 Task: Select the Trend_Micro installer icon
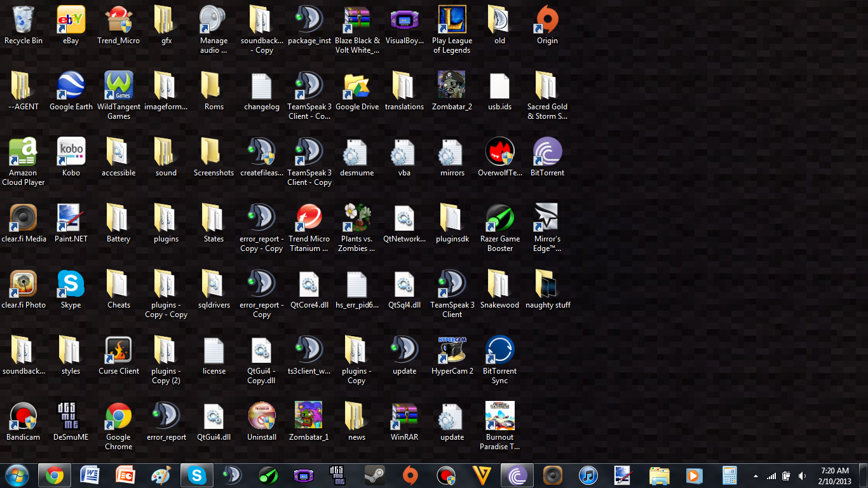tap(119, 25)
